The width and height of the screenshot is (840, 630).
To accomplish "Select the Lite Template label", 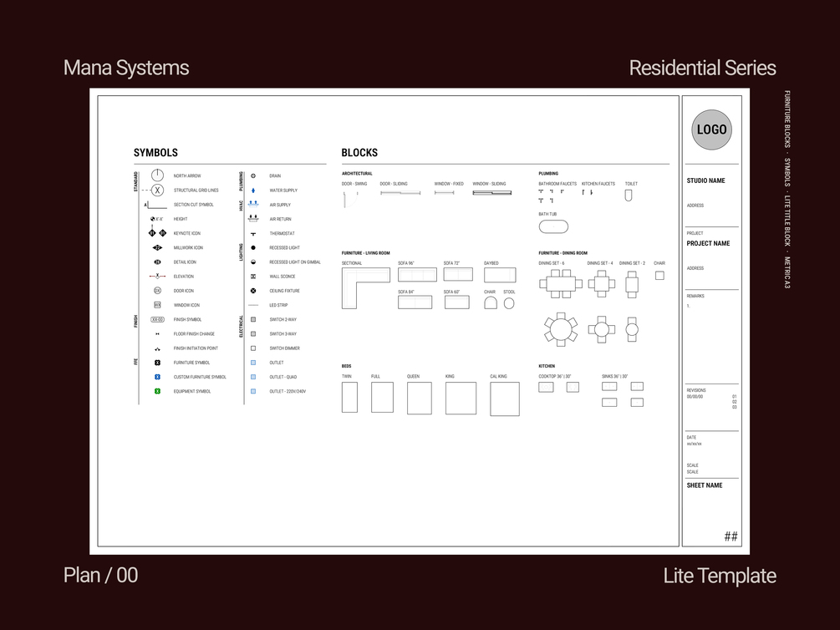I will [720, 576].
